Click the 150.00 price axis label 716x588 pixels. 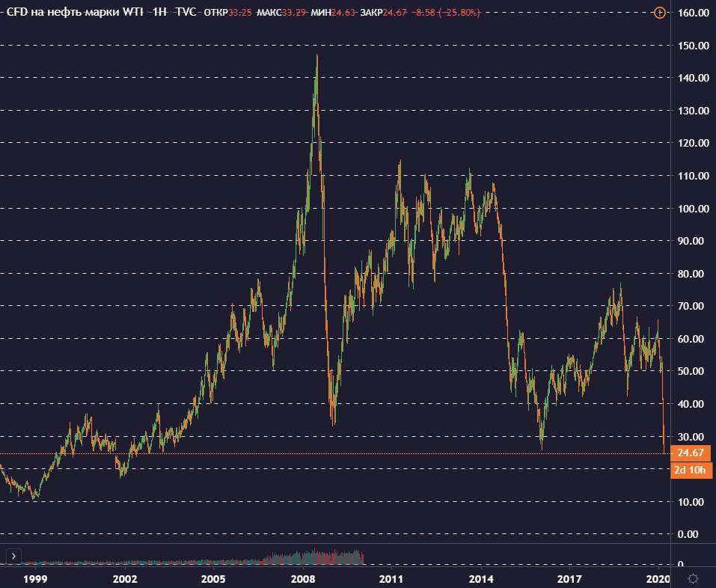(694, 46)
